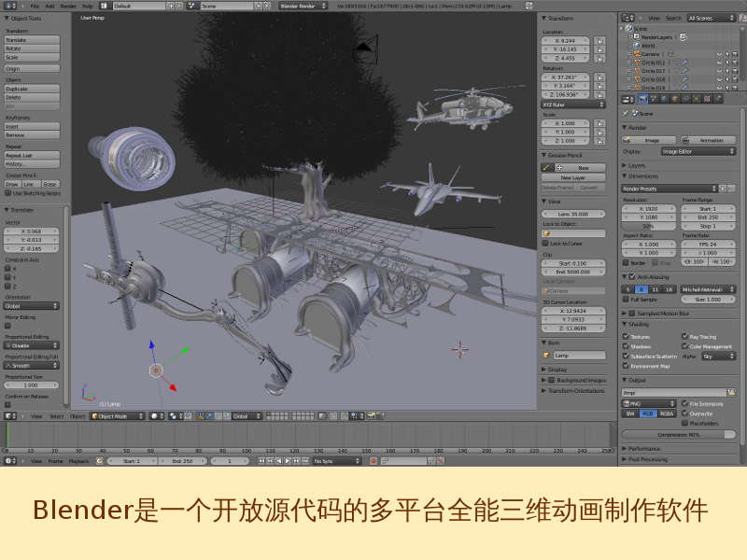Toggle Constraint Axis X checkbox
The height and width of the screenshot is (560, 747).
[x=7, y=269]
